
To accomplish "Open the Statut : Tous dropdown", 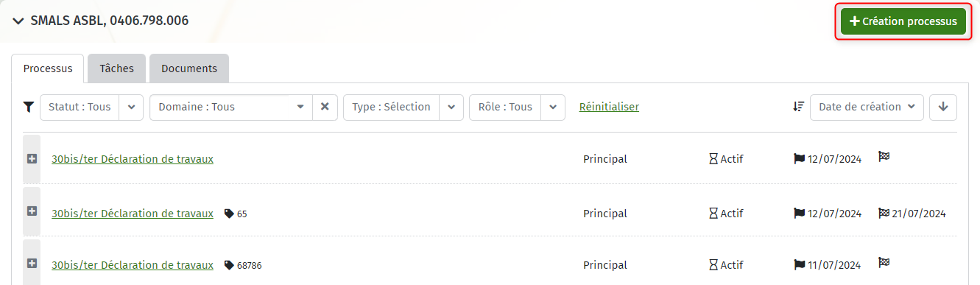I will [x=91, y=107].
